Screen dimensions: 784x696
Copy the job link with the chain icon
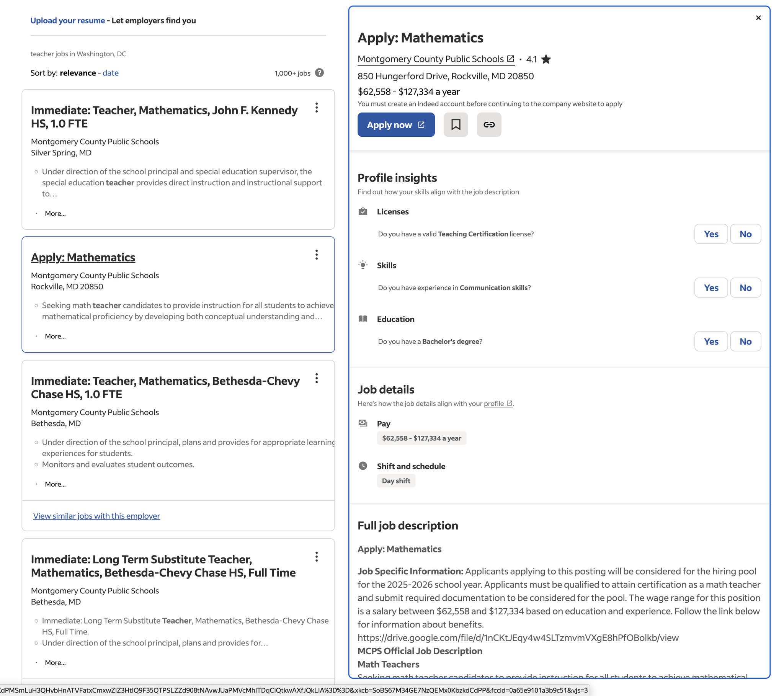pyautogui.click(x=488, y=125)
